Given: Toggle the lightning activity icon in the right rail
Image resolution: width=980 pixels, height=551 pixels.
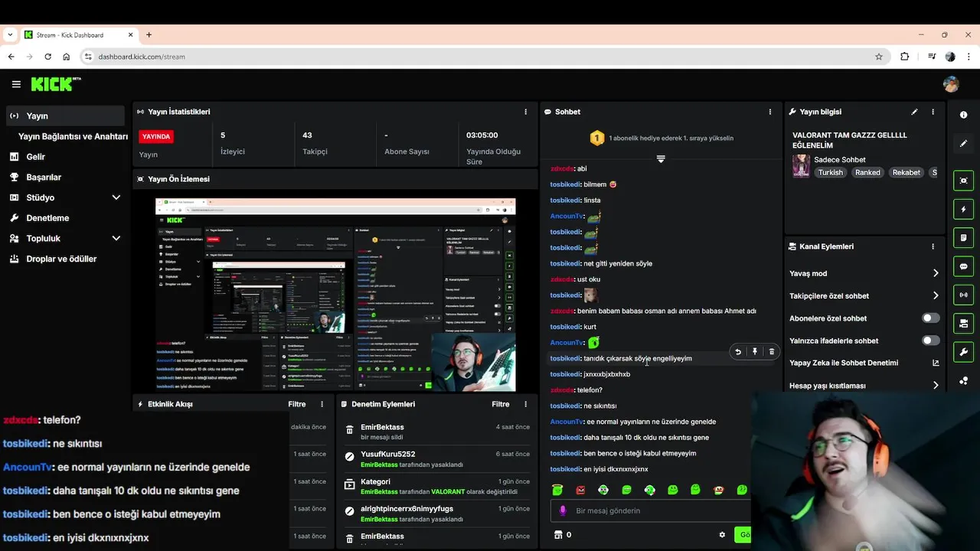Looking at the screenshot, I should click(963, 209).
